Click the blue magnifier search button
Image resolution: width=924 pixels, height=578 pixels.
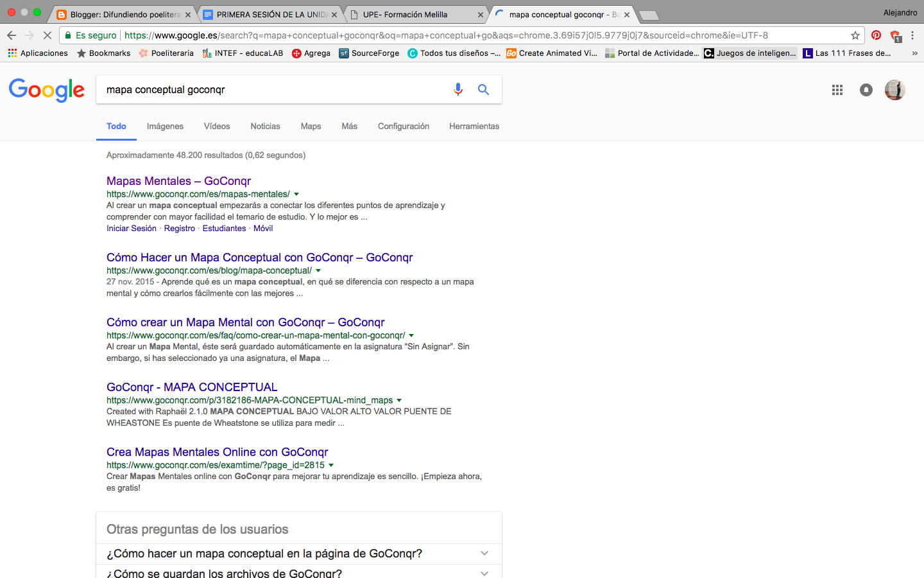point(483,90)
